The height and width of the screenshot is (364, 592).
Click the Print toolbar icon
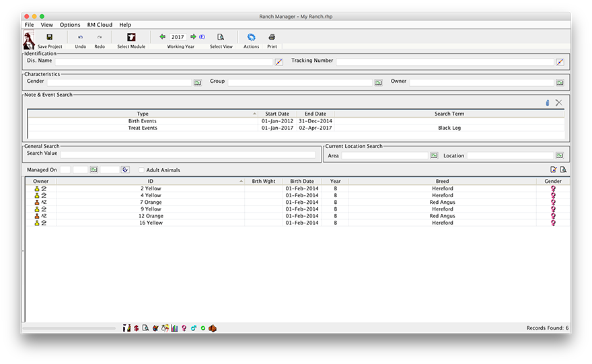click(x=272, y=37)
